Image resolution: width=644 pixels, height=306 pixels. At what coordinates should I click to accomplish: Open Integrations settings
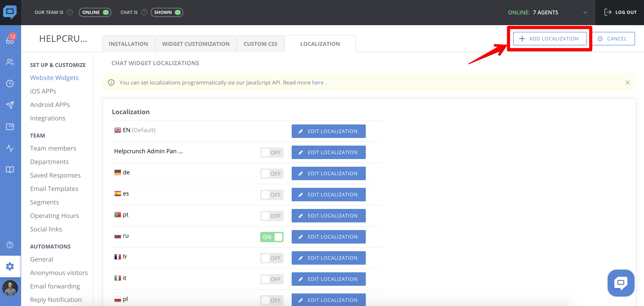(47, 118)
